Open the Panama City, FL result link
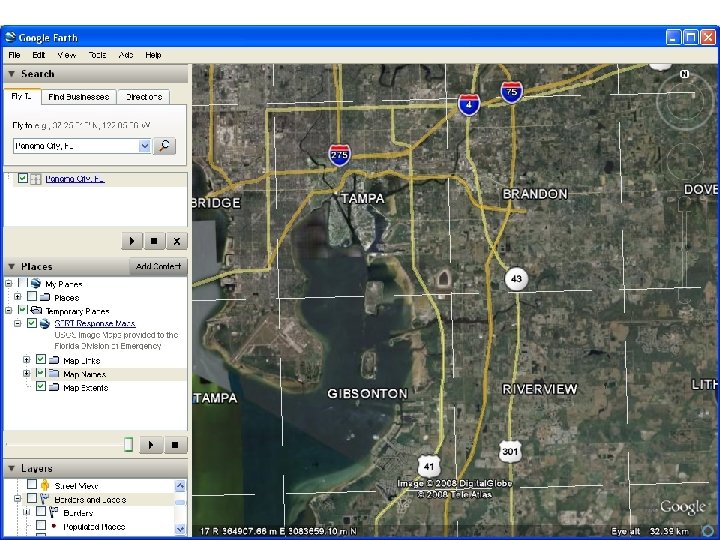This screenshot has height=540, width=720. pos(75,179)
